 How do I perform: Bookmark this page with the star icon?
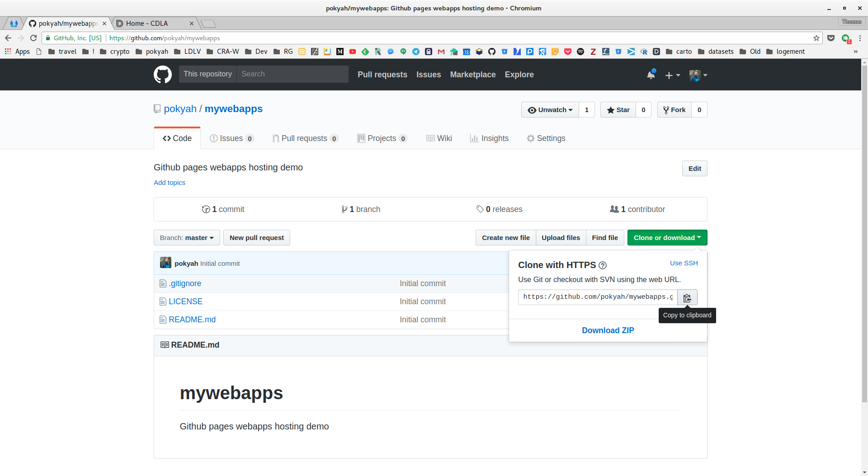[x=816, y=38]
